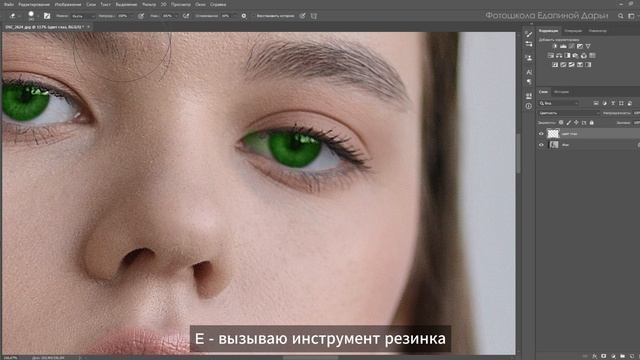This screenshot has height=360, width=640.
Task: Open the eraser Режим (mode) dropdown
Action: click(x=83, y=16)
